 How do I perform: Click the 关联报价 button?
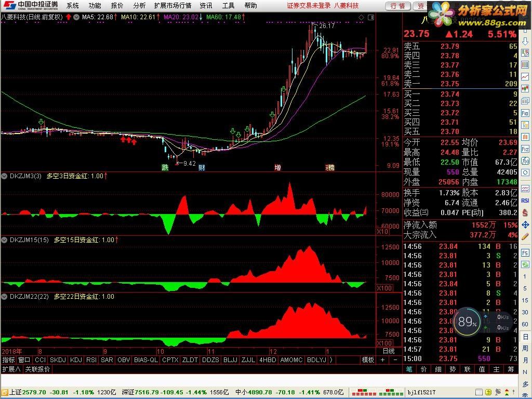coord(37,369)
